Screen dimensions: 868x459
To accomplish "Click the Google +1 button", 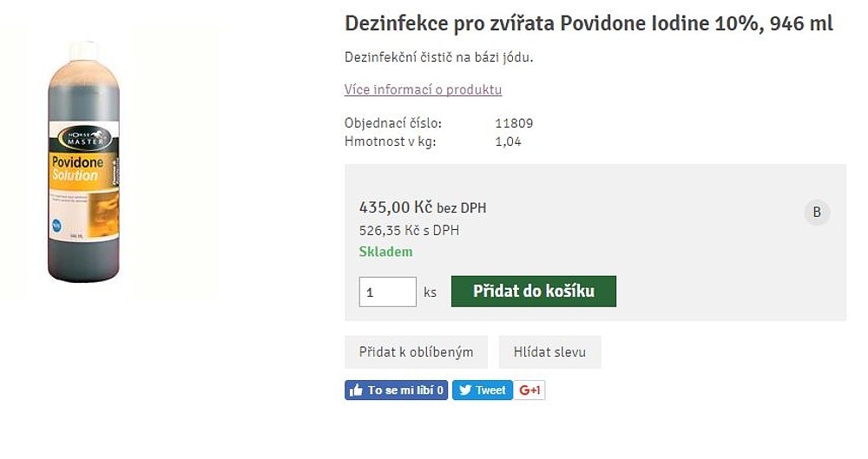I will [x=529, y=390].
